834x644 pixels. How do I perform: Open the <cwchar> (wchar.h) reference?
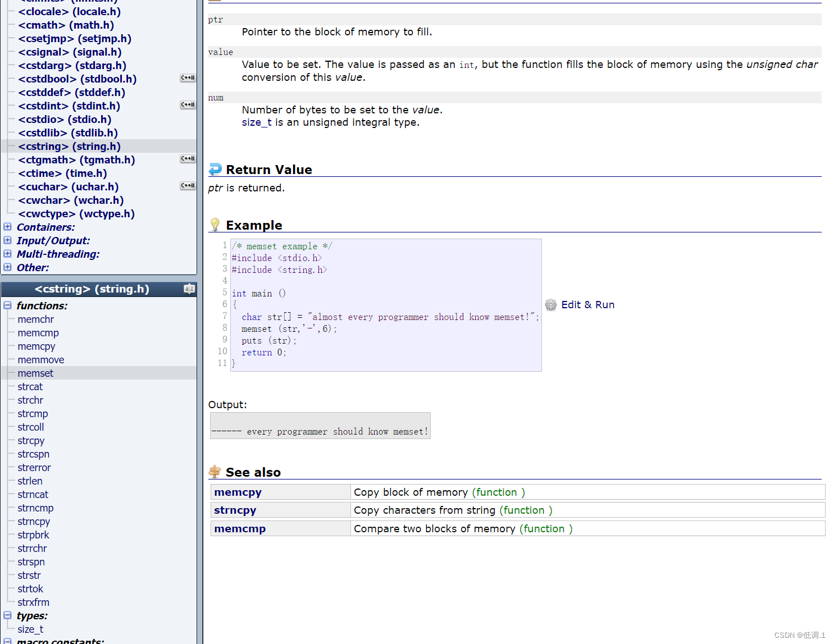pos(71,200)
